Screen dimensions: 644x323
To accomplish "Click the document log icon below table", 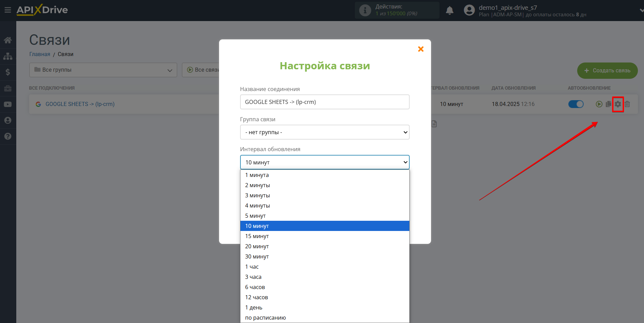I will (x=434, y=124).
